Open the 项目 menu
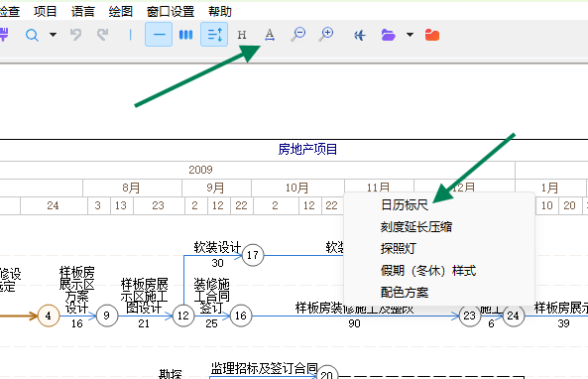588x379 pixels. [45, 11]
